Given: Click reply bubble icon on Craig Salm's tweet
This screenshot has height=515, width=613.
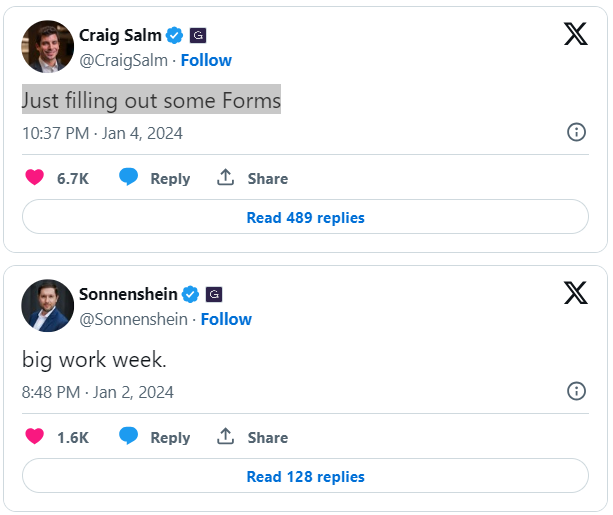Looking at the screenshot, I should [129, 177].
